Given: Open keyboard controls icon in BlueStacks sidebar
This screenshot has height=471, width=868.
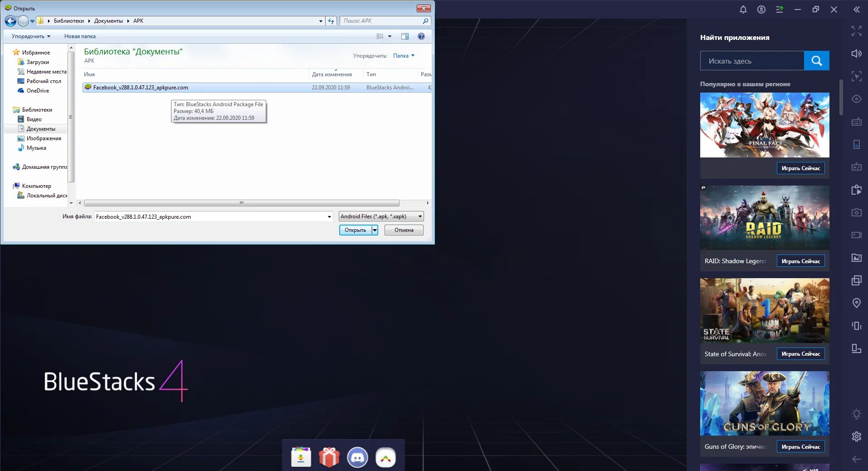Looking at the screenshot, I should (x=856, y=122).
